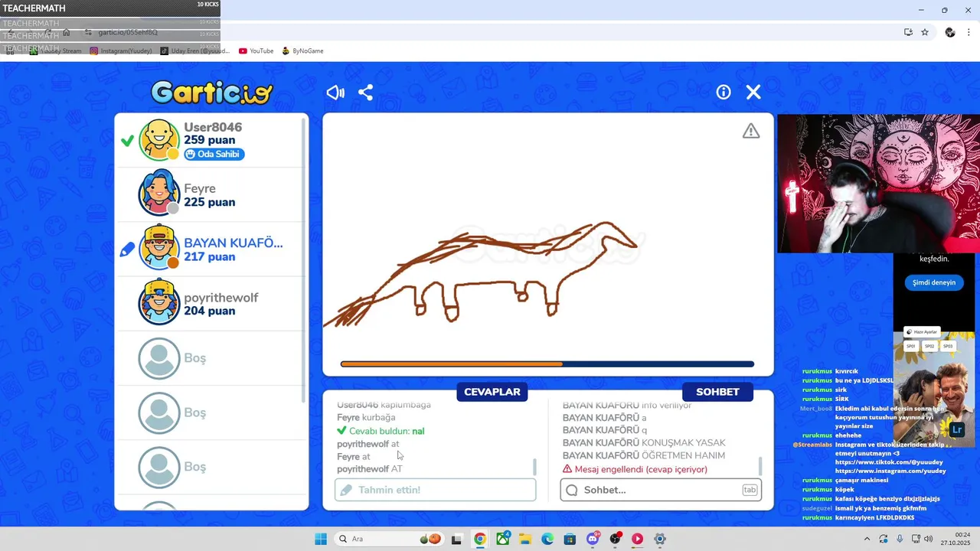Click the Tahmin ettin! answer field
The width and height of the screenshot is (980, 551).
tap(436, 490)
